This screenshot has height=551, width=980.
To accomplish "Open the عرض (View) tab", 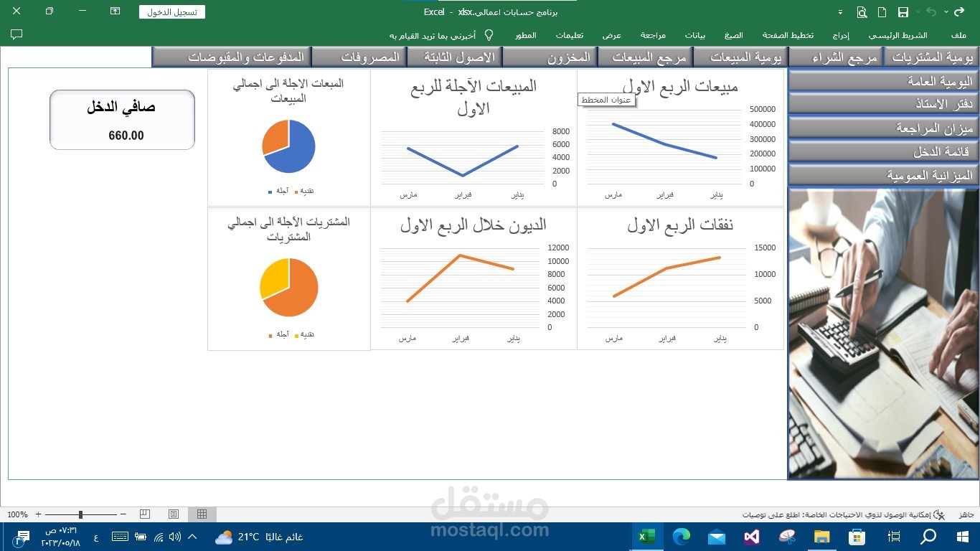I will point(612,35).
